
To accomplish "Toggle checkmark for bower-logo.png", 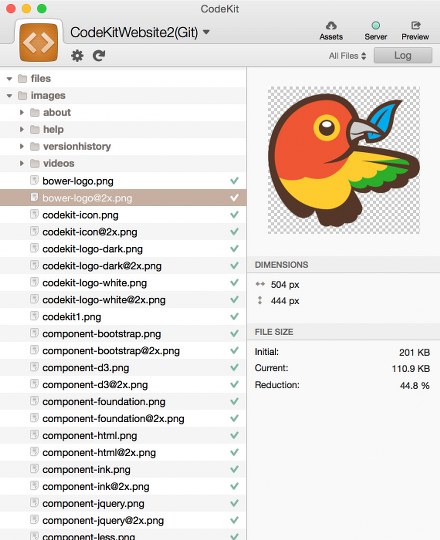I will coord(234,180).
